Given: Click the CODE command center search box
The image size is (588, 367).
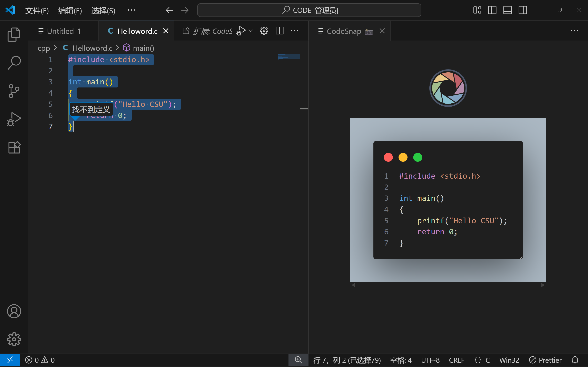Looking at the screenshot, I should 309,10.
